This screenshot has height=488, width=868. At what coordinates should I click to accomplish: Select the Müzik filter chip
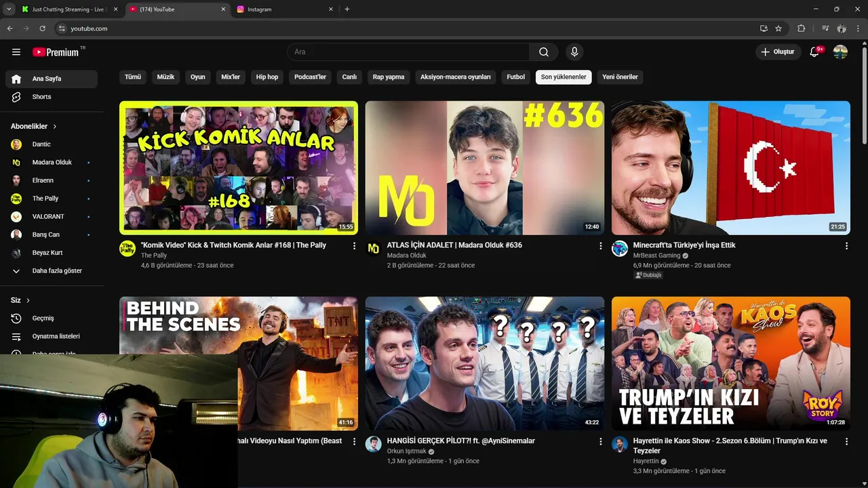click(165, 77)
